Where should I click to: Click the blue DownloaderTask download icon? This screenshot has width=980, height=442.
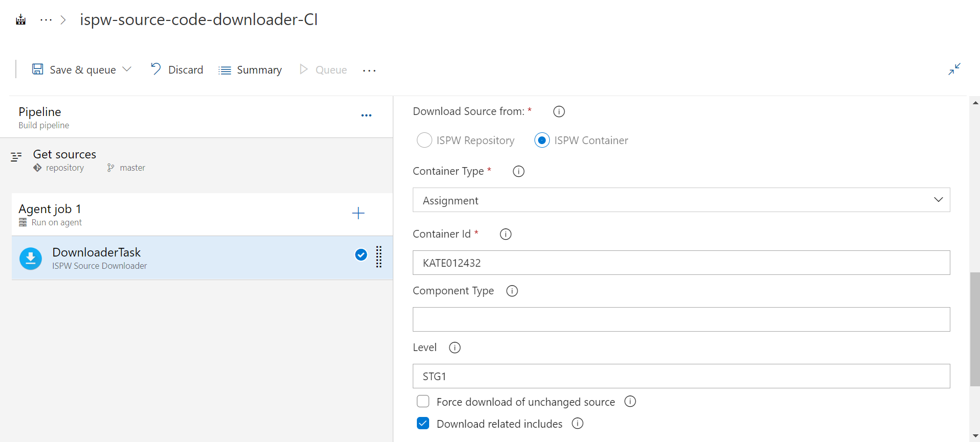31,258
